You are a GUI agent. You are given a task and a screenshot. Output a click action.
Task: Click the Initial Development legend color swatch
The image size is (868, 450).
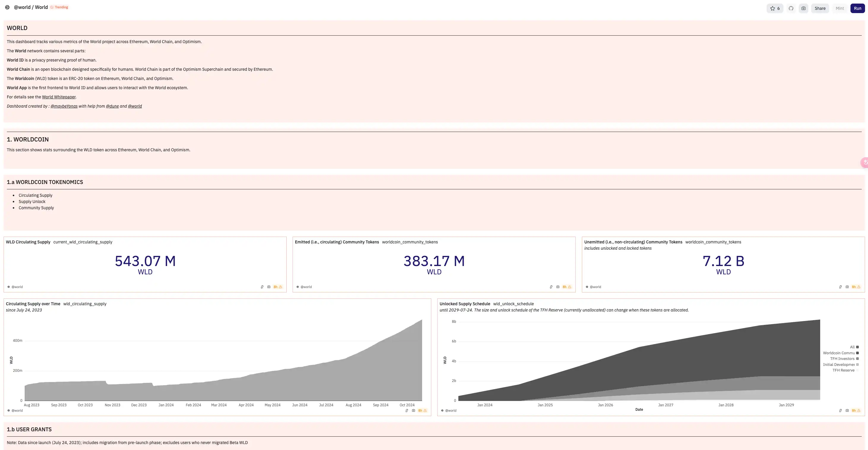click(x=858, y=364)
